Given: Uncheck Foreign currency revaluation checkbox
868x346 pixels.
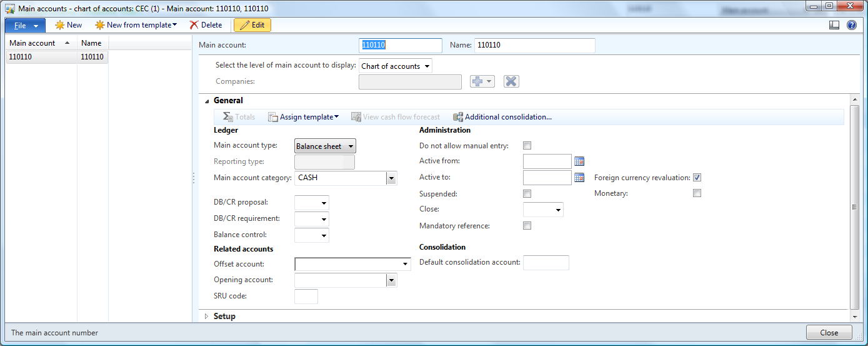Looking at the screenshot, I should [697, 178].
